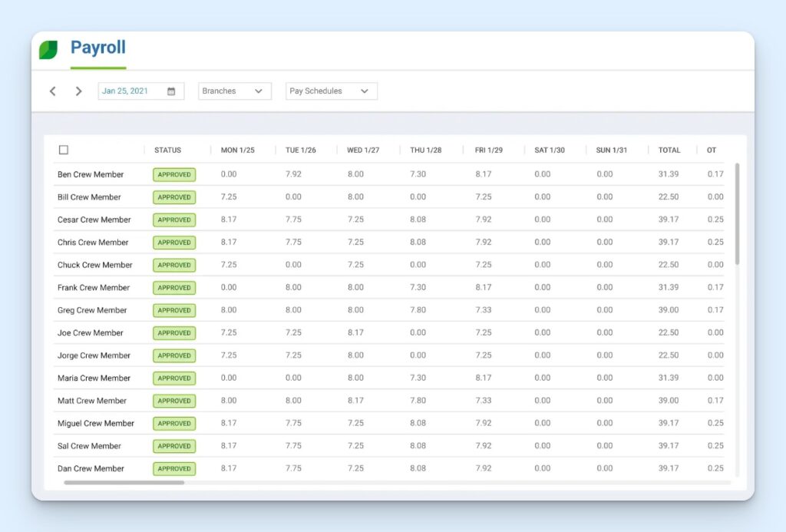Open the Branches dropdown
Screen dimensions: 786x532
pos(235,91)
